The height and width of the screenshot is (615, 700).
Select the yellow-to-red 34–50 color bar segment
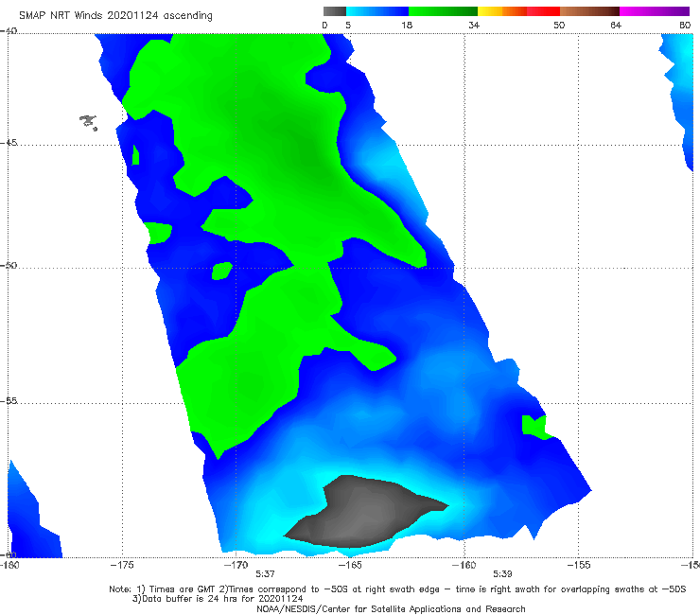(x=518, y=11)
